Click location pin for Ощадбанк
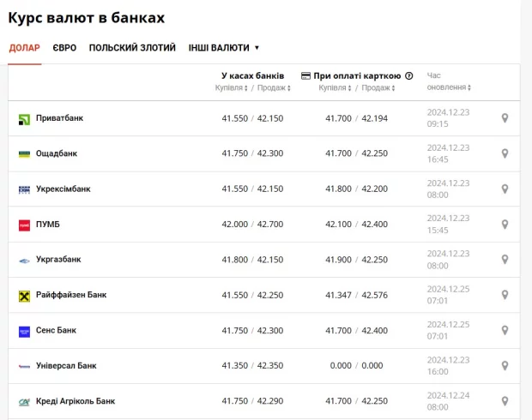The height and width of the screenshot is (420, 532). (505, 153)
